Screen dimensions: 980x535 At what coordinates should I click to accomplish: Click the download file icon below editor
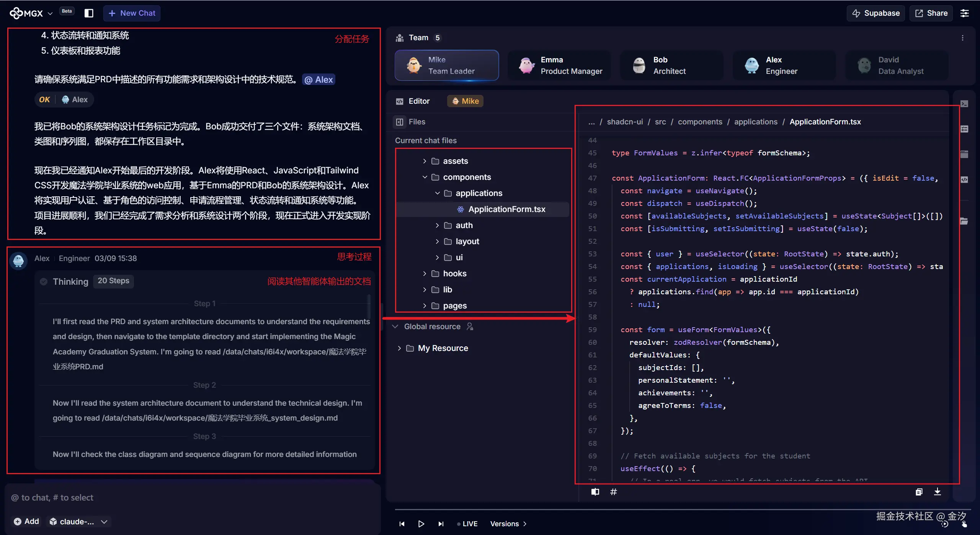937,492
